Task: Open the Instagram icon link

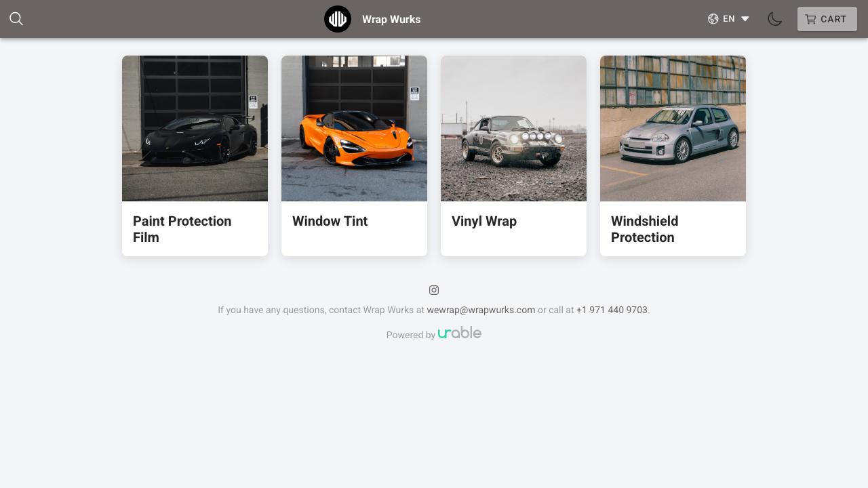Action: [x=434, y=290]
